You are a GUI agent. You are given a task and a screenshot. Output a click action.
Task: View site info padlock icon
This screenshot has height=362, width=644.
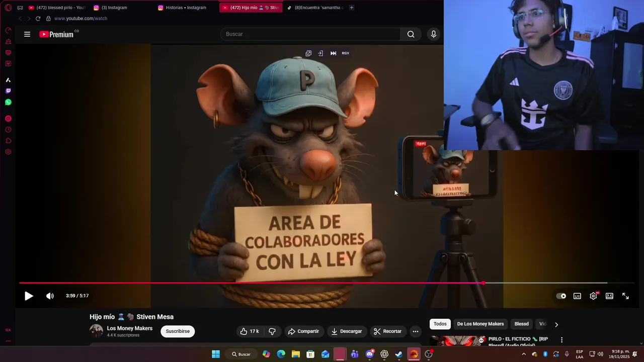pos(48,19)
